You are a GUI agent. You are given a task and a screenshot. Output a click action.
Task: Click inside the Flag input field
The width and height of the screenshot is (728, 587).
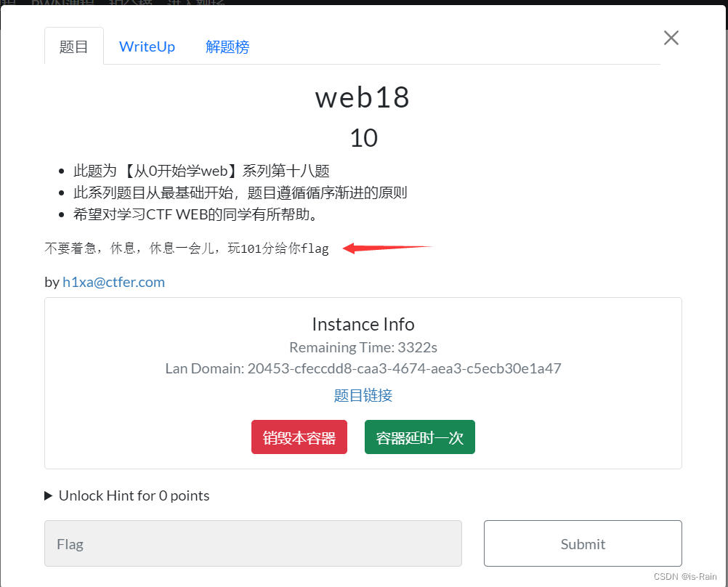pos(254,543)
